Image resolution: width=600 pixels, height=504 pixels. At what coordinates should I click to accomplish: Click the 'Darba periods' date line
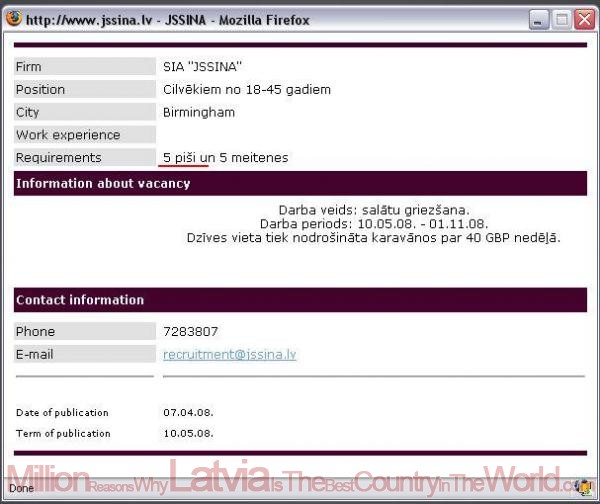pos(373,224)
